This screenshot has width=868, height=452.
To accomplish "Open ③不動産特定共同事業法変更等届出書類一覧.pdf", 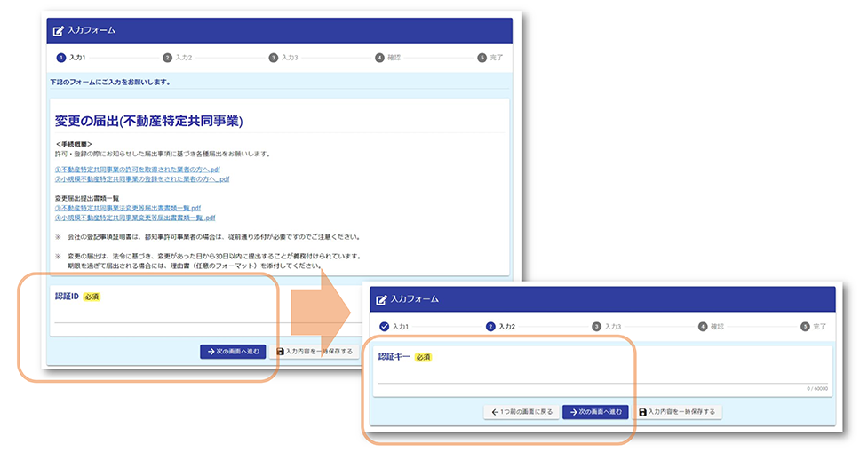I will point(127,208).
